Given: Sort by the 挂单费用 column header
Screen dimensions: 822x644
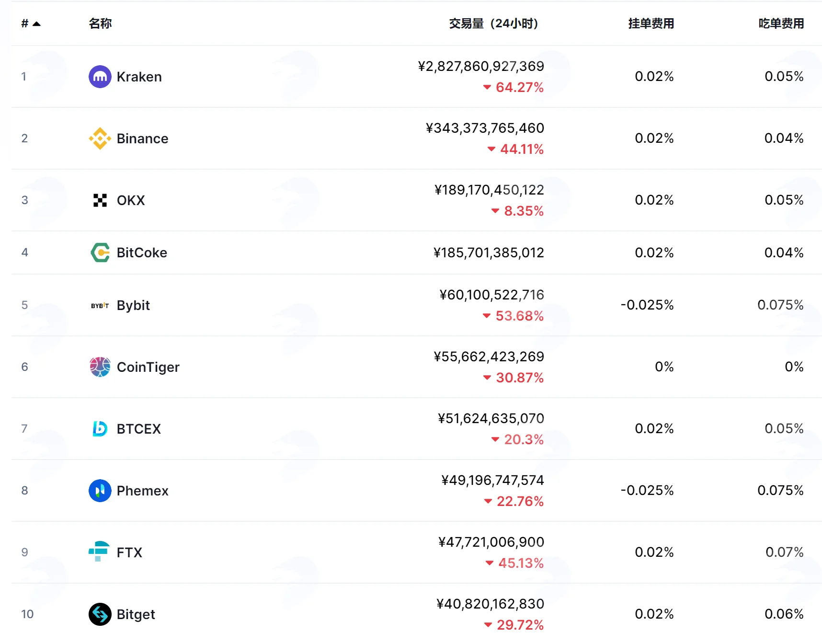Looking at the screenshot, I should point(651,23).
